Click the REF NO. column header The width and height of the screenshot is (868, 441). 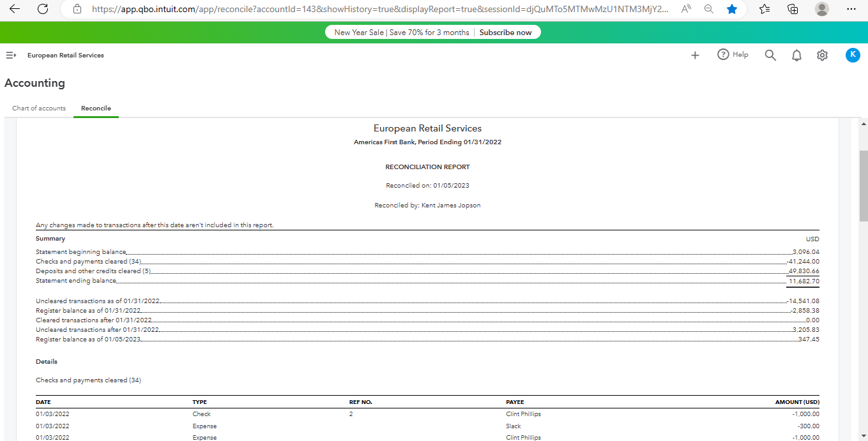pyautogui.click(x=360, y=403)
